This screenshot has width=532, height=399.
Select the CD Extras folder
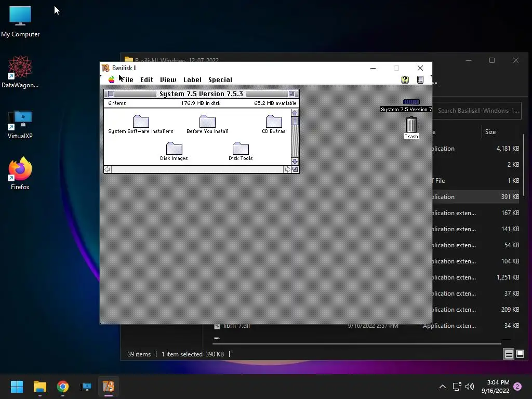(x=274, y=124)
